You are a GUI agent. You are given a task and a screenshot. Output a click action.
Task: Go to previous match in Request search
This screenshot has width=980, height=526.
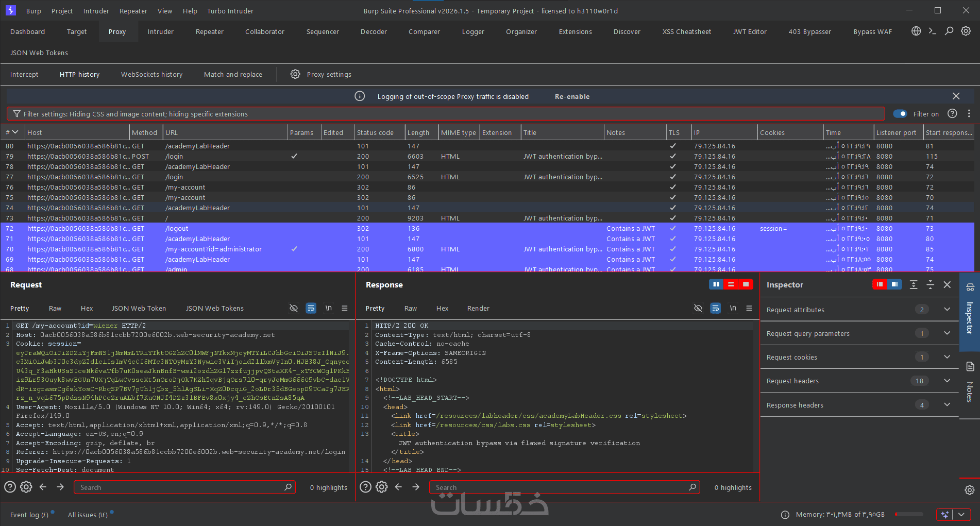(43, 487)
